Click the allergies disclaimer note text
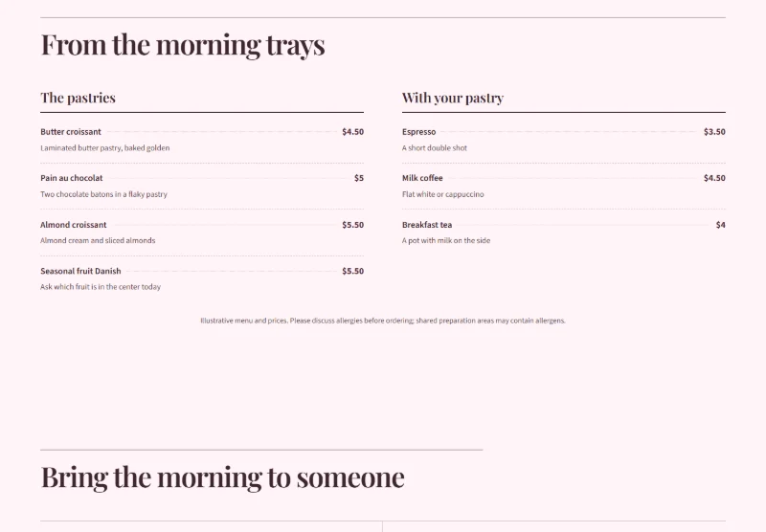 (x=383, y=321)
